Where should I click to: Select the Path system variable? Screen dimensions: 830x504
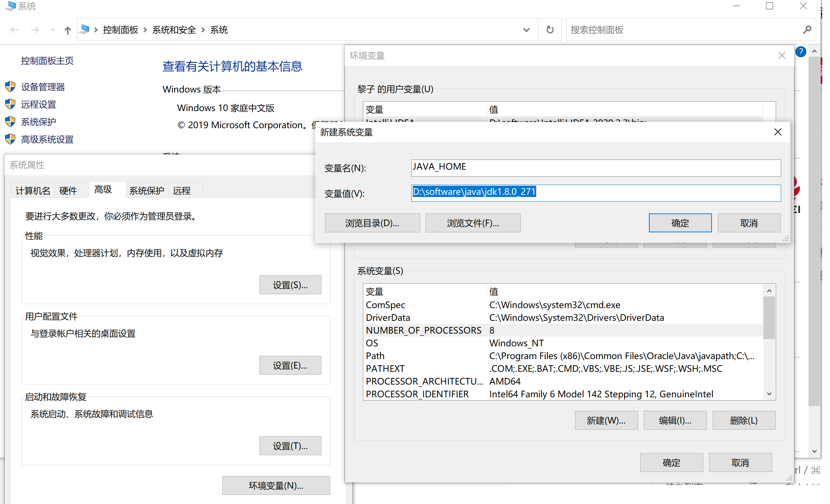coord(563,356)
